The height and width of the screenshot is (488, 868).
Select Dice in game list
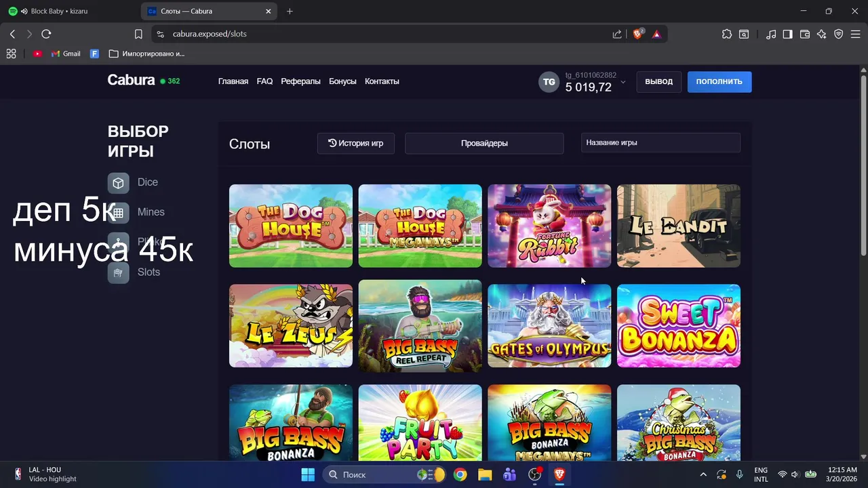pos(147,182)
